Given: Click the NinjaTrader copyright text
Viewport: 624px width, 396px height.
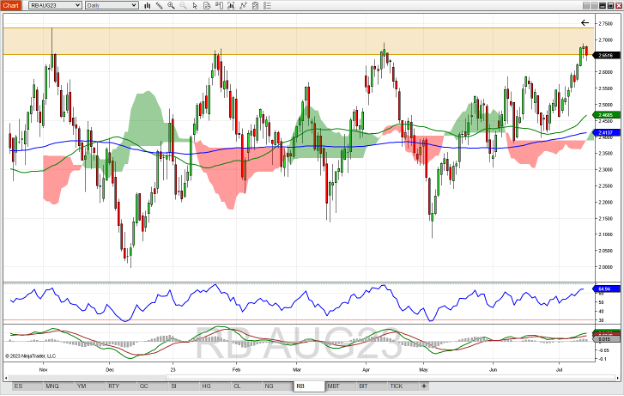Looking at the screenshot, I should (31, 356).
